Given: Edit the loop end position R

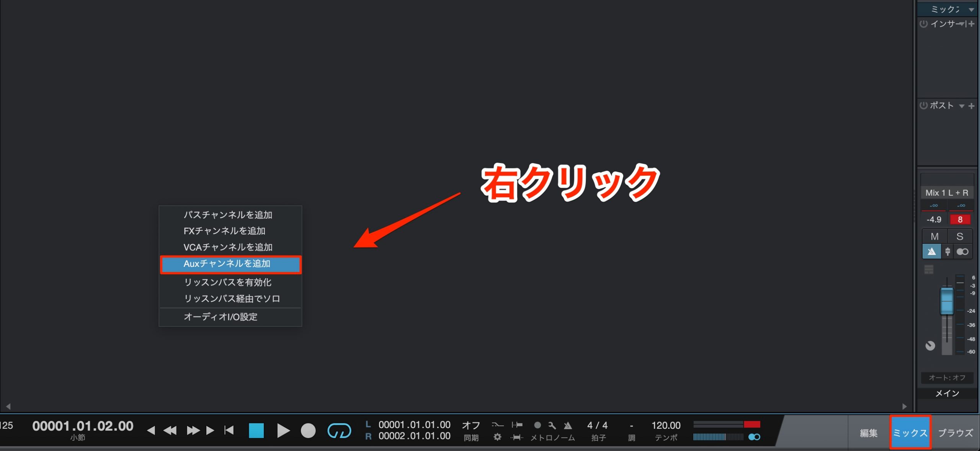Looking at the screenshot, I should [x=414, y=436].
